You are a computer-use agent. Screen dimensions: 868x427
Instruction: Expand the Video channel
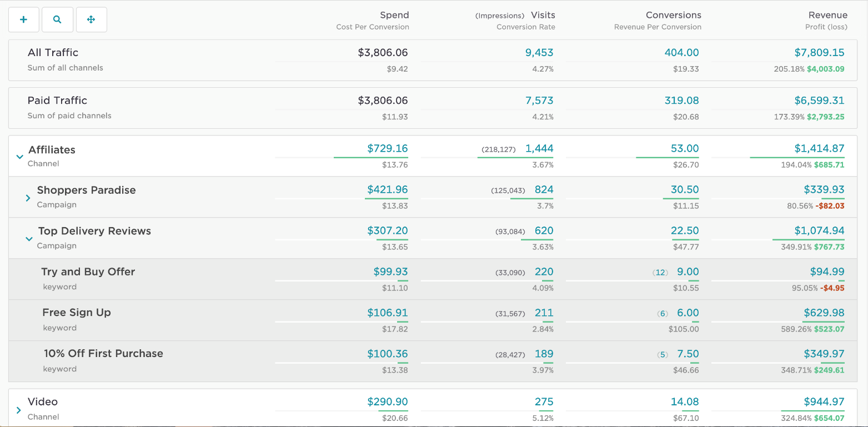[20, 409]
